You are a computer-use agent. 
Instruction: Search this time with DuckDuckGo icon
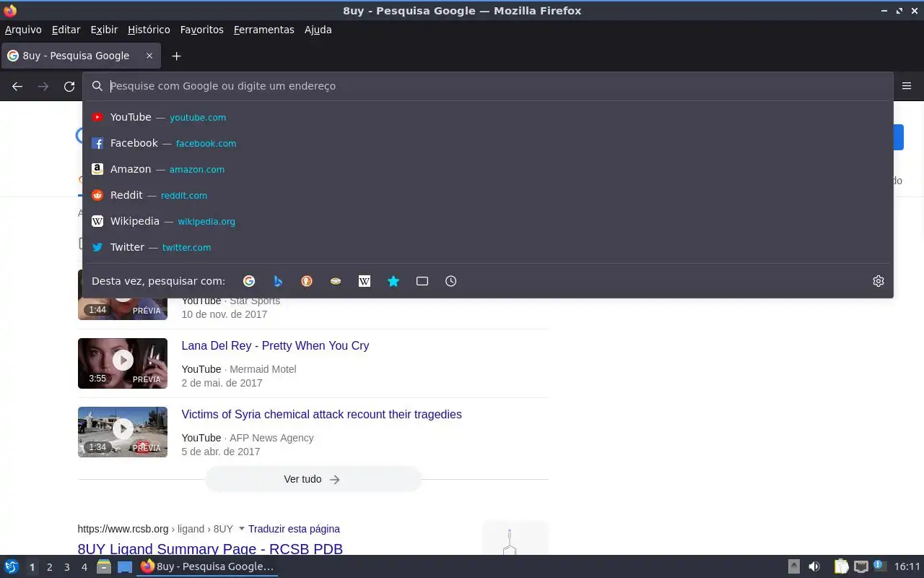pos(307,281)
